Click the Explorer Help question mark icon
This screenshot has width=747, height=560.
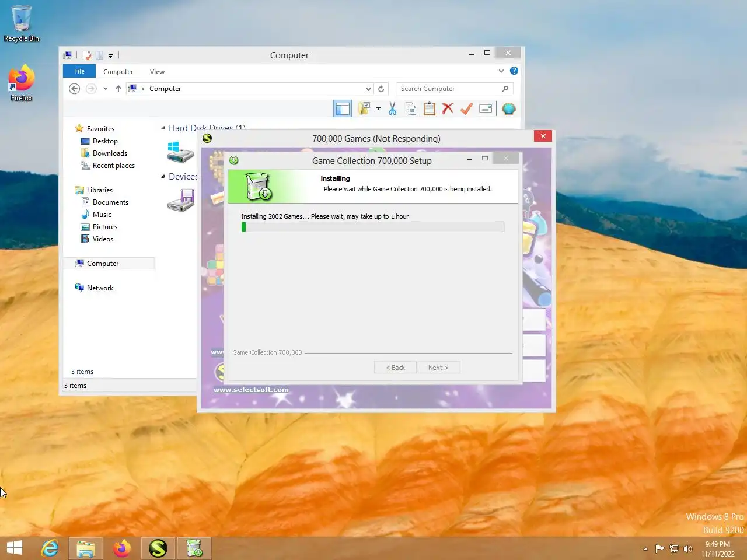tap(514, 71)
